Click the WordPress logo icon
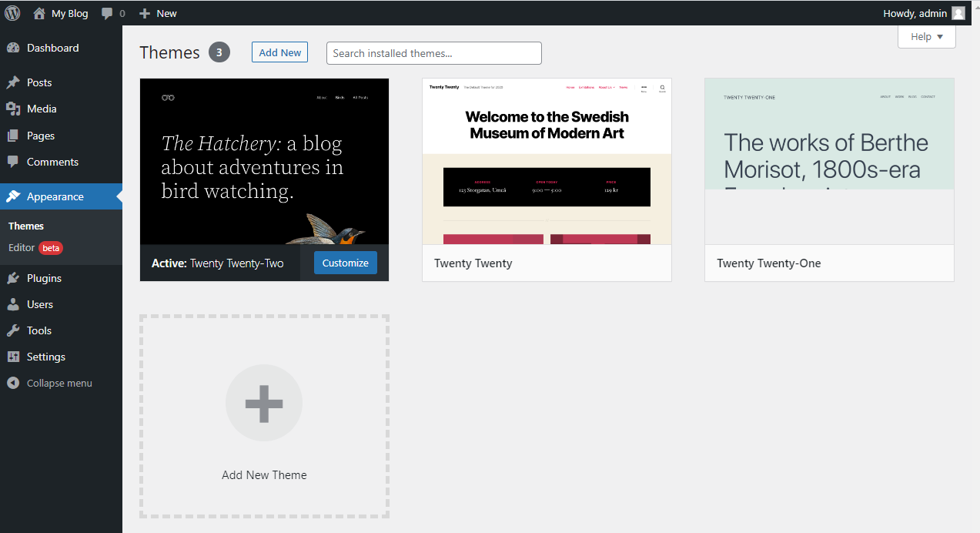The image size is (980, 533). 12,13
